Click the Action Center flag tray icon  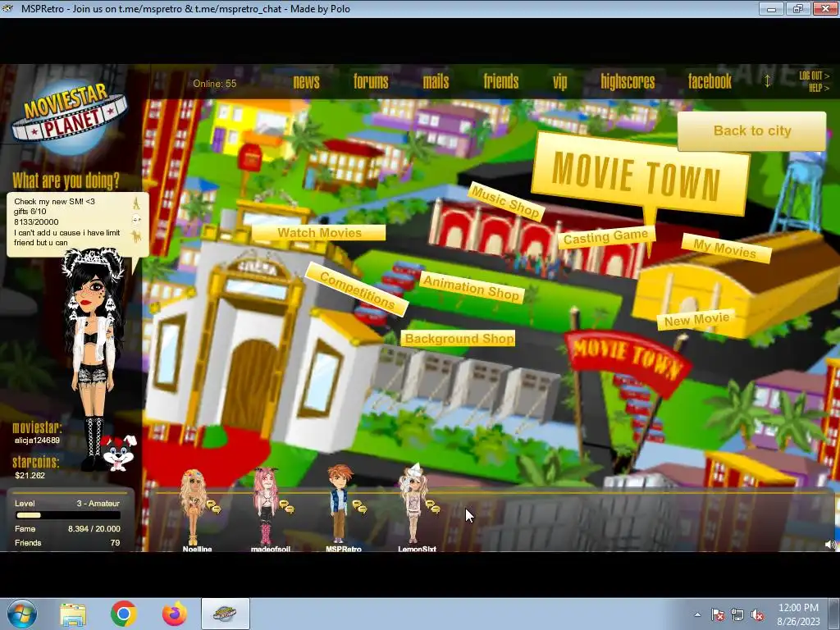[x=717, y=614]
